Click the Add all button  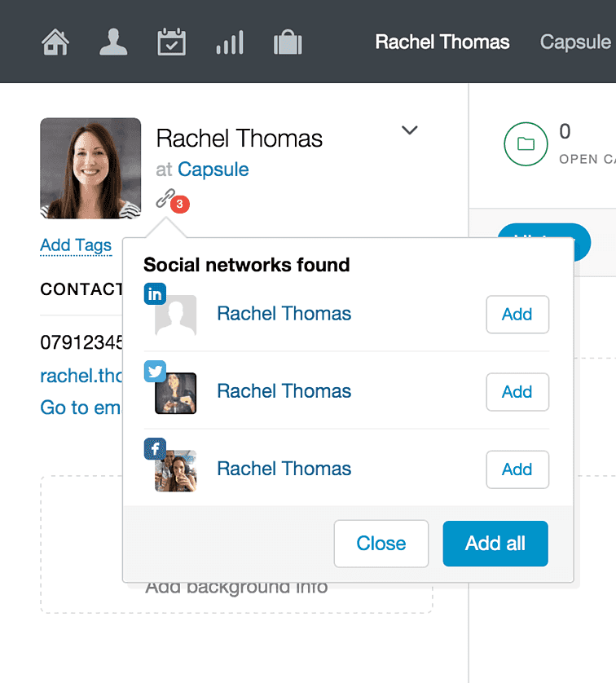[x=495, y=544]
